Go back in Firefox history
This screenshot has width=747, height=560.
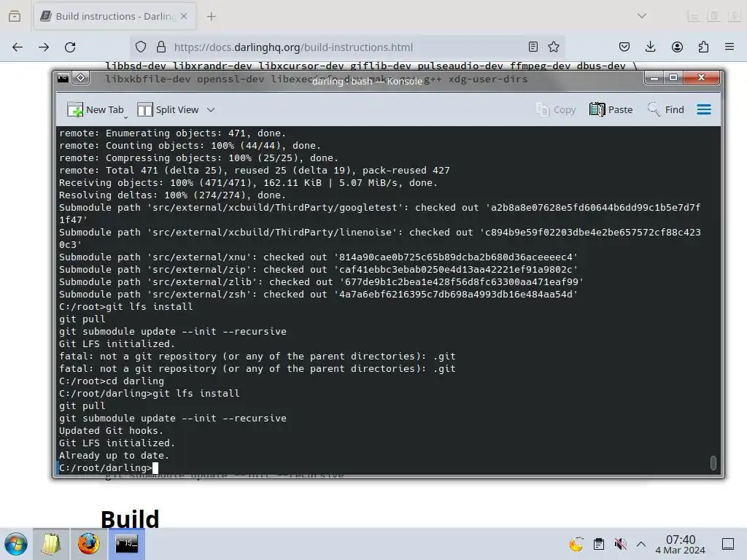coord(18,47)
